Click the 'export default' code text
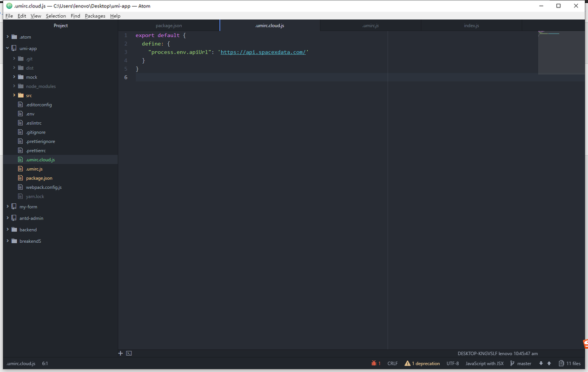The width and height of the screenshot is (588, 372). 157,35
